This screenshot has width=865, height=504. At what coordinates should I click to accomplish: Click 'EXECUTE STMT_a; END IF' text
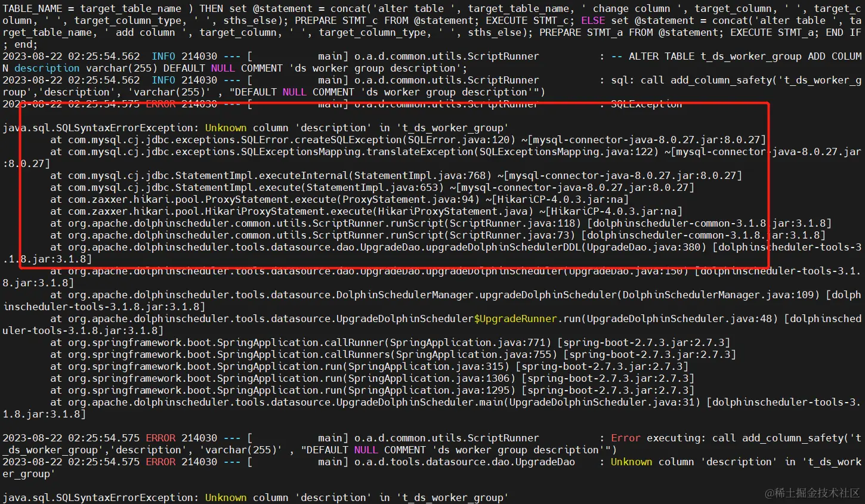[796, 32]
